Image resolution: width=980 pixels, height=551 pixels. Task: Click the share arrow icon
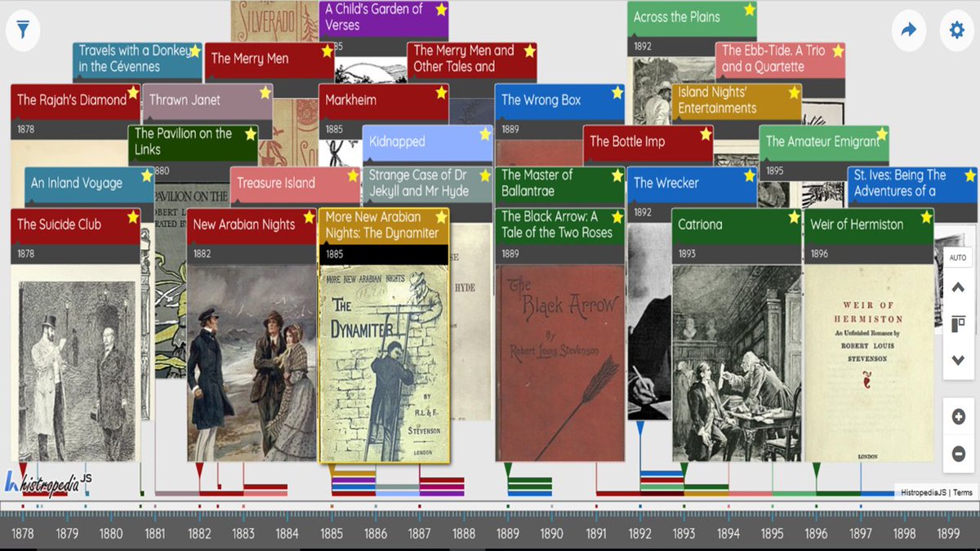(909, 31)
